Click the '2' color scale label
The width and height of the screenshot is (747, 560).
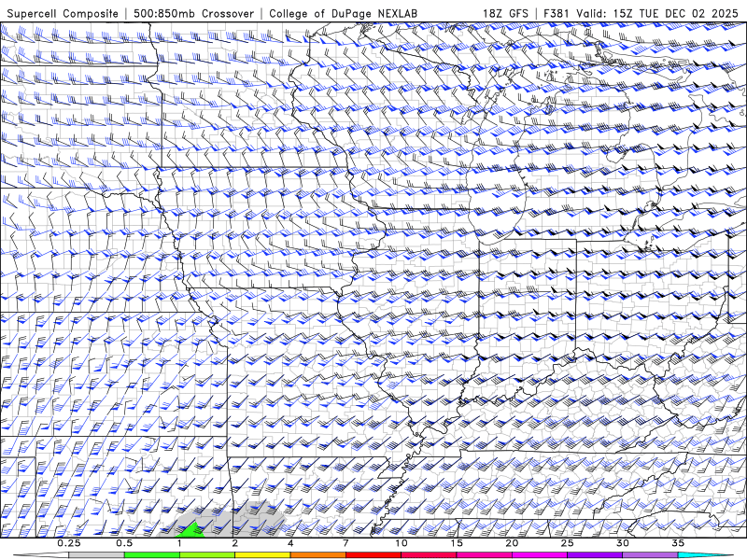tap(235, 543)
